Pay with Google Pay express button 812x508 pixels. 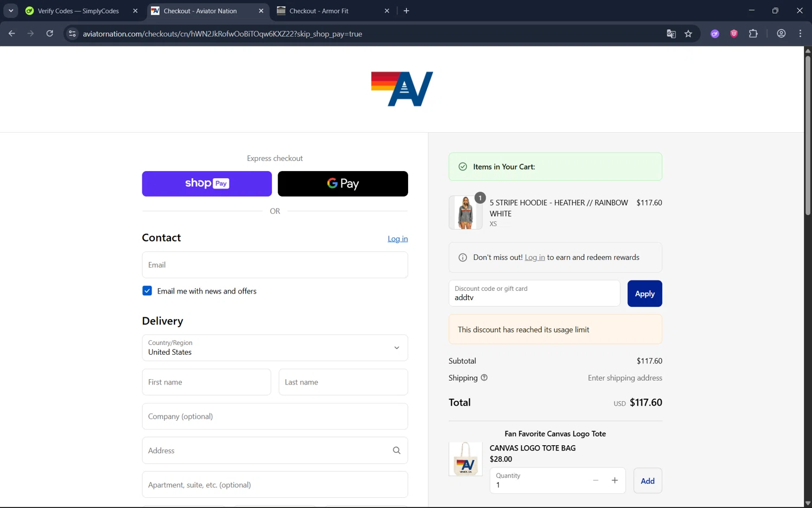tap(343, 184)
